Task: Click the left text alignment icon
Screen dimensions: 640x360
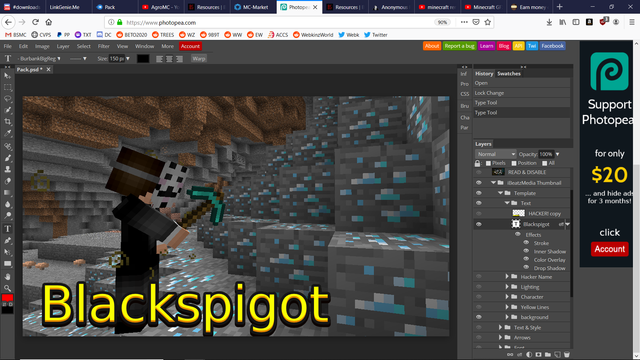Action: coord(160,59)
